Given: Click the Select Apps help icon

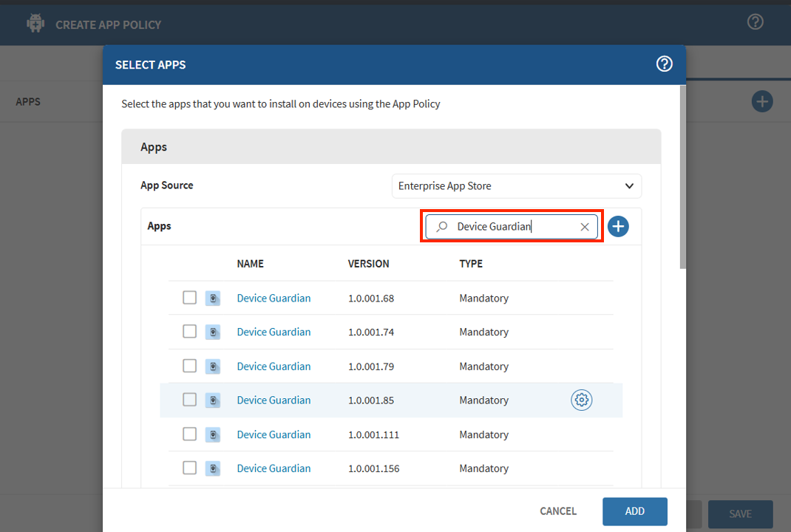Looking at the screenshot, I should click(664, 64).
